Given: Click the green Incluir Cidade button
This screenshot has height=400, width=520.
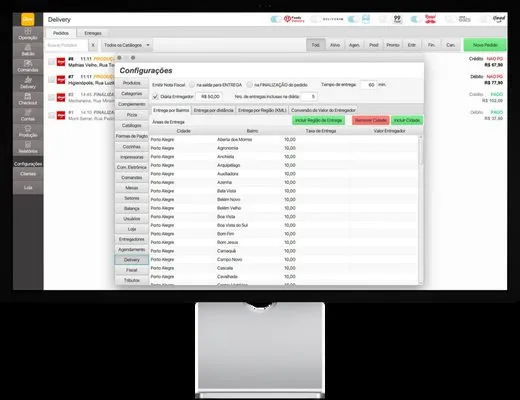Looking at the screenshot, I should [x=407, y=120].
